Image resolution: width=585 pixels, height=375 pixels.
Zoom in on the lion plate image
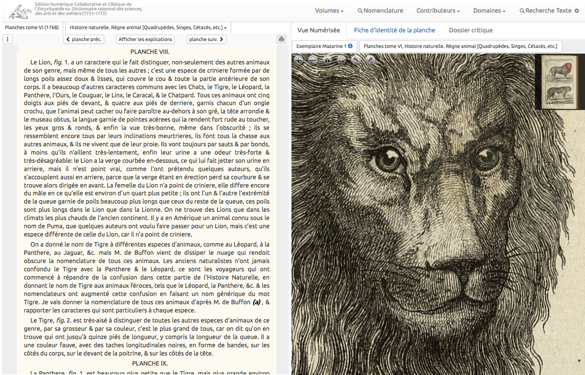(298, 60)
